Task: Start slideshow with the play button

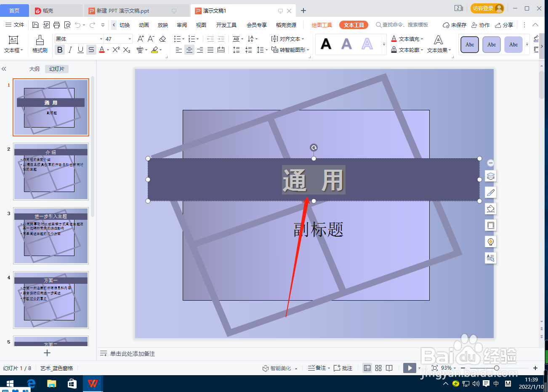Action: point(409,368)
